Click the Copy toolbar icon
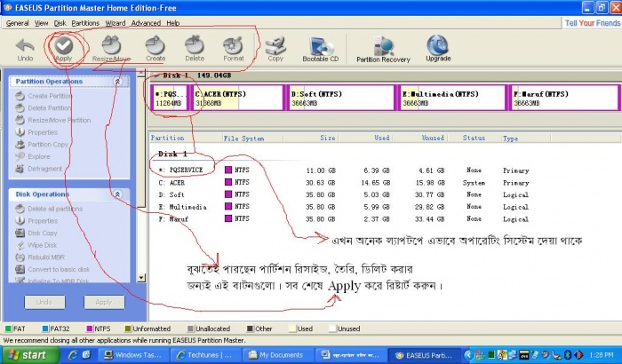This screenshot has width=622, height=364. click(x=275, y=49)
